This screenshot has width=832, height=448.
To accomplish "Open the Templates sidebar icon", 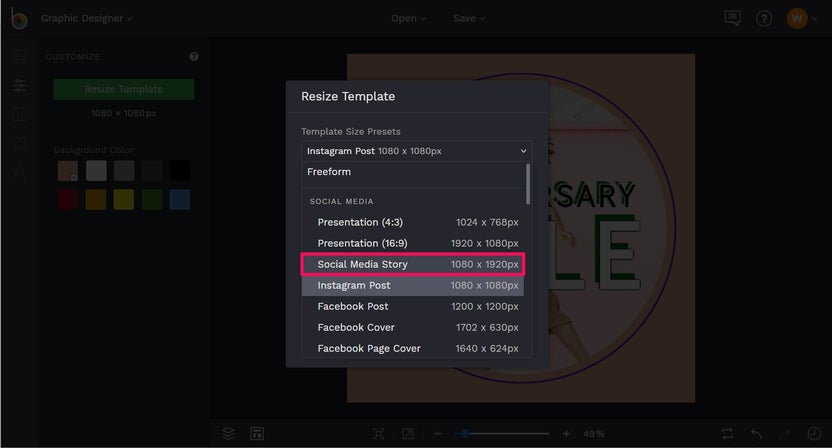I will point(20,56).
